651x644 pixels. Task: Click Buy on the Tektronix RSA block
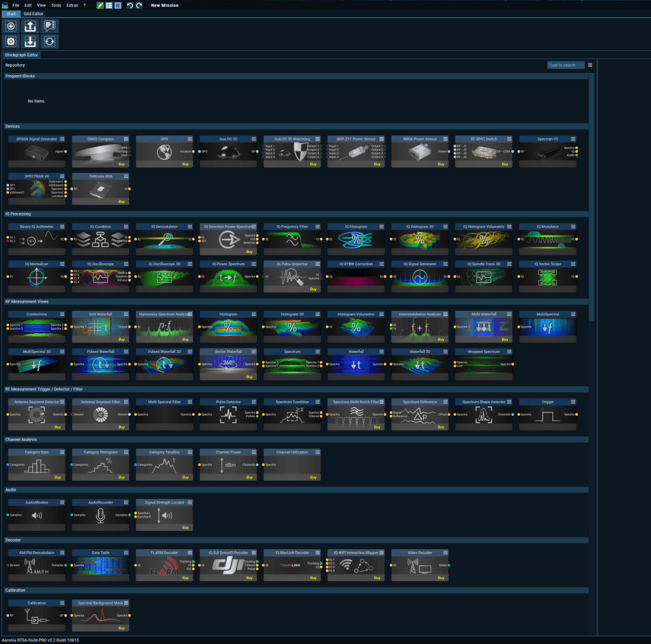pyautogui.click(x=122, y=202)
